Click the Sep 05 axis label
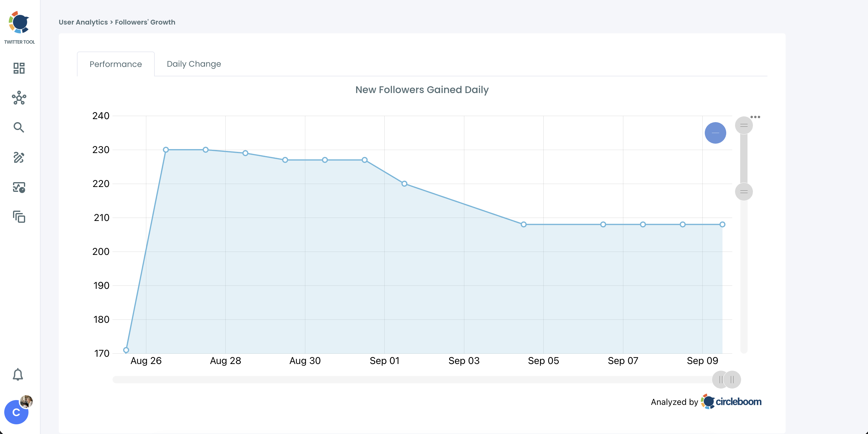 543,361
